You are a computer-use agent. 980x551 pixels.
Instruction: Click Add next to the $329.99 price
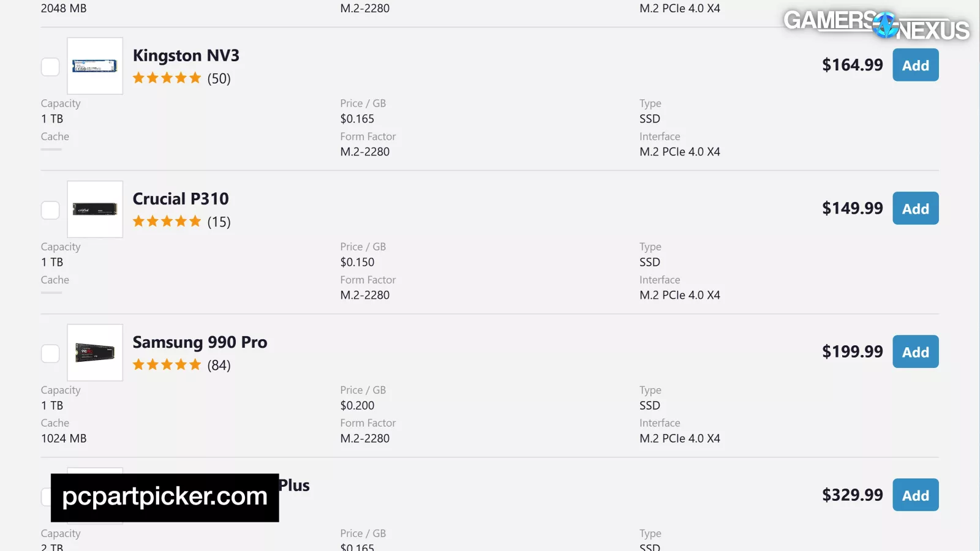(915, 495)
